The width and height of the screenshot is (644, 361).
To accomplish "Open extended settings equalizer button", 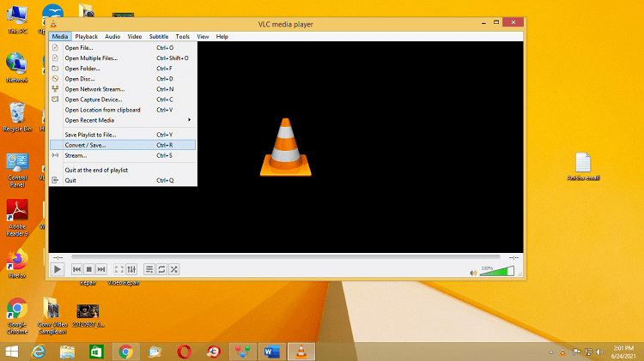I will pyautogui.click(x=131, y=269).
